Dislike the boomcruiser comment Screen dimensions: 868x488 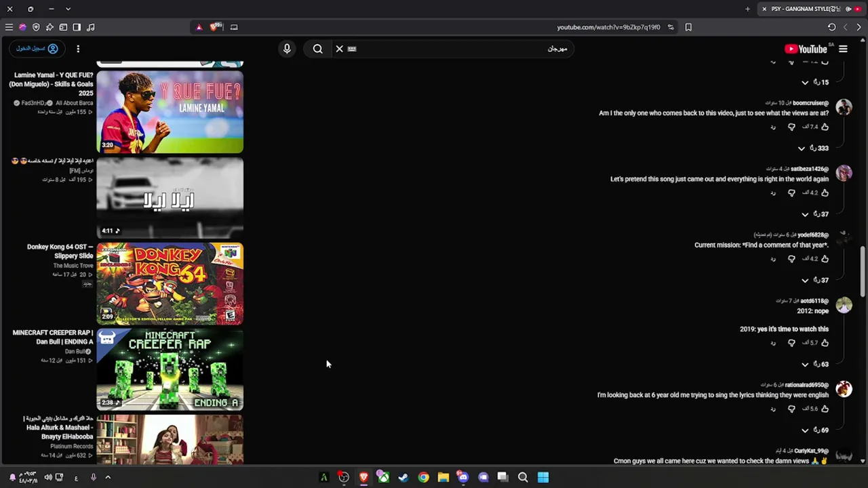(791, 127)
